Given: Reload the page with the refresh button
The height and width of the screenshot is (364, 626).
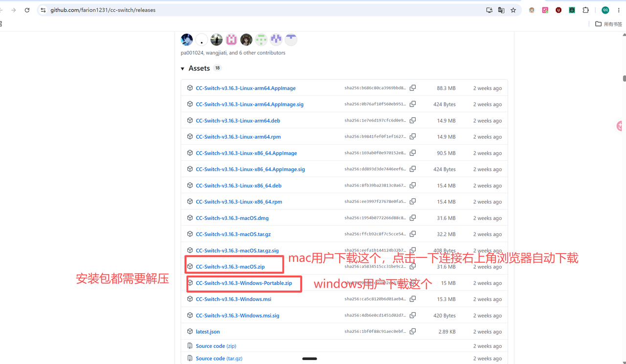Looking at the screenshot, I should coord(27,10).
